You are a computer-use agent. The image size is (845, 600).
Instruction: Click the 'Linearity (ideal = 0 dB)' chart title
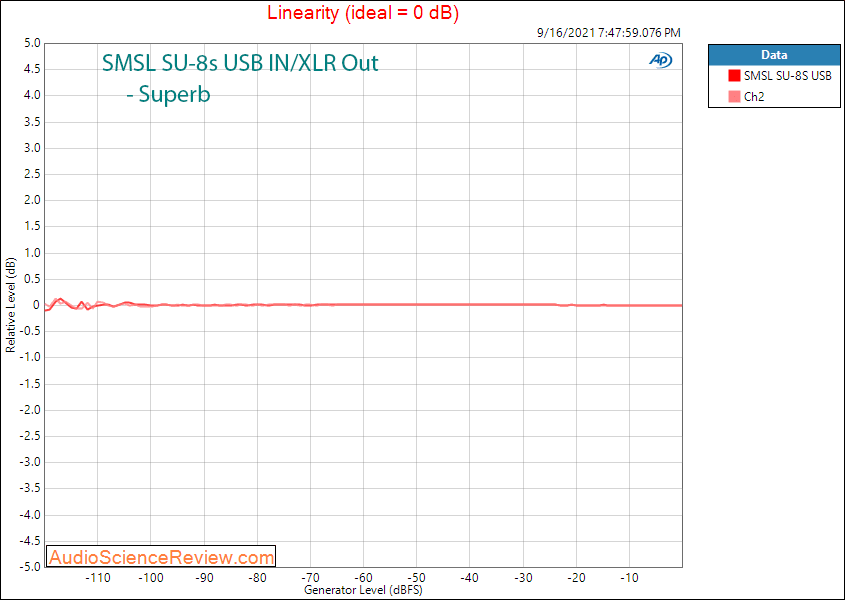(x=363, y=12)
